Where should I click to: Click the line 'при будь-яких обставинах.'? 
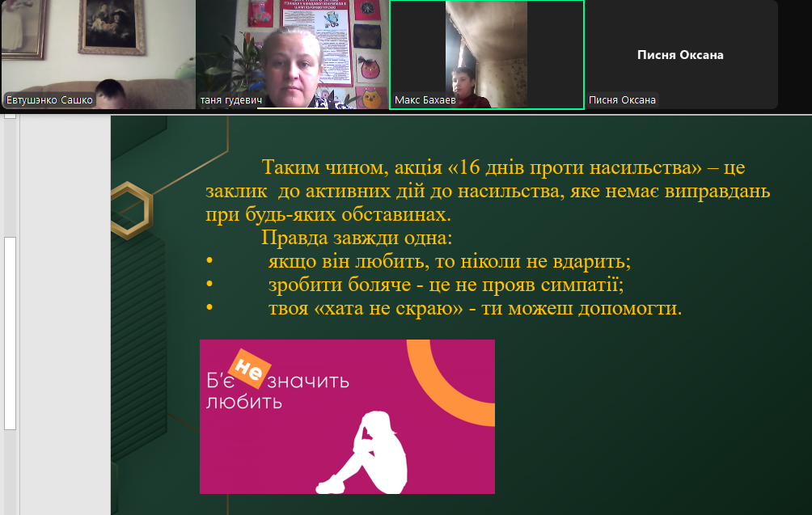(328, 214)
